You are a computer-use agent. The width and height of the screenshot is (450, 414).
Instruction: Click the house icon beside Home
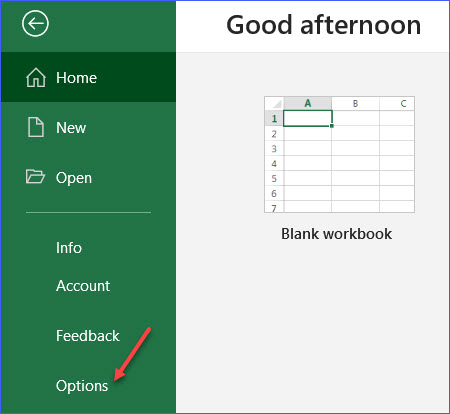(x=36, y=77)
